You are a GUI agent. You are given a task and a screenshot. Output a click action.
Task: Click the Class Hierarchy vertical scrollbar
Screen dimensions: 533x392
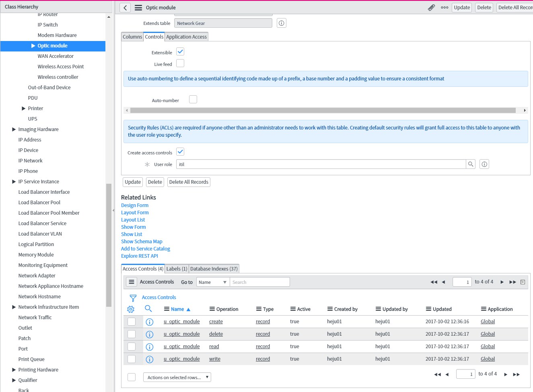109,245
